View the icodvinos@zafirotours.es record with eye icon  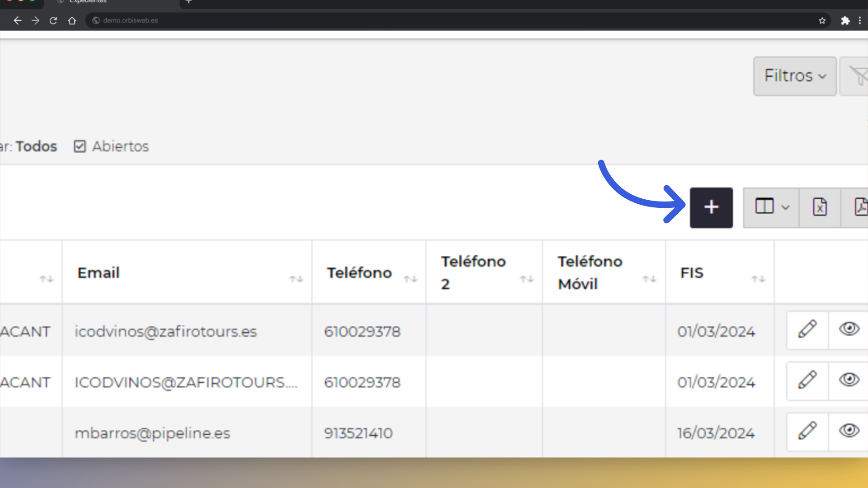point(849,330)
